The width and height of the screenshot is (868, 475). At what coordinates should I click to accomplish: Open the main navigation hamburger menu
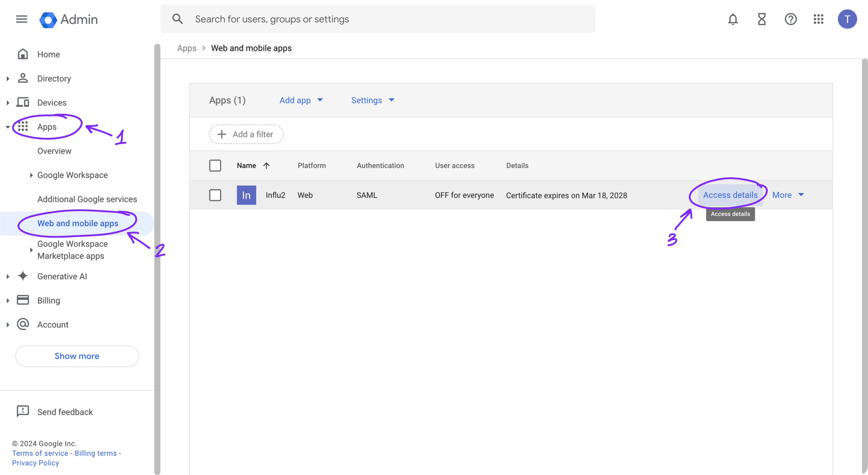pos(21,19)
